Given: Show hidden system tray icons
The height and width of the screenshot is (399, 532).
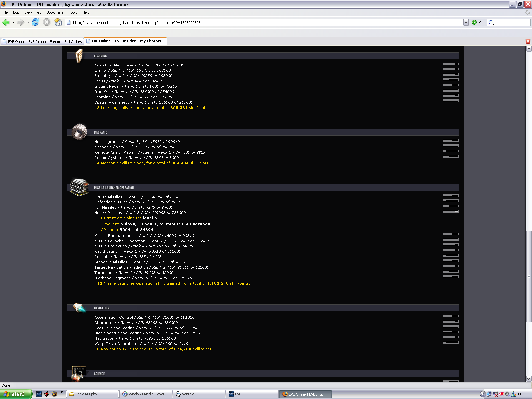Looking at the screenshot, I should pos(483,394).
